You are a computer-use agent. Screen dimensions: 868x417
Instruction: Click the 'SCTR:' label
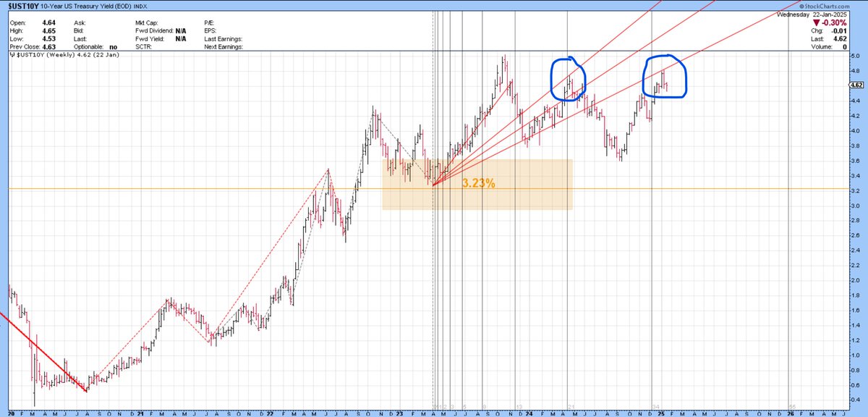coord(144,47)
